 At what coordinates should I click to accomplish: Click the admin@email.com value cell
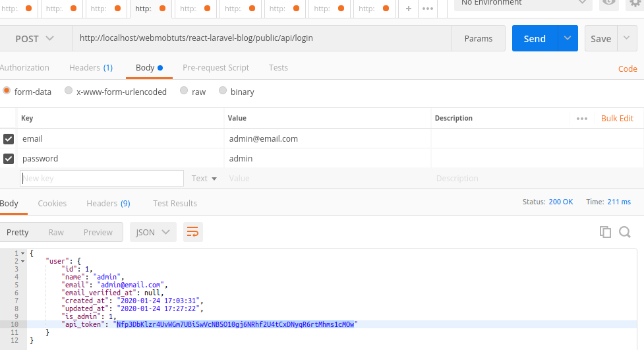328,139
